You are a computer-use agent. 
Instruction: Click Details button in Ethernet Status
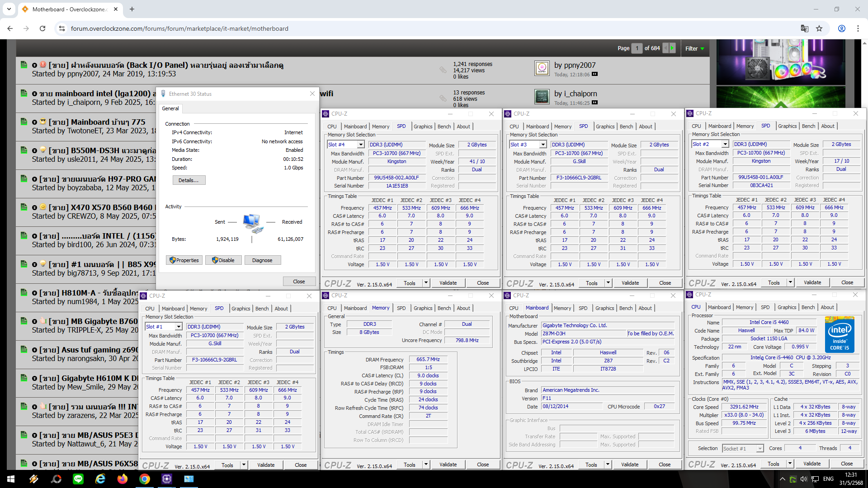[x=189, y=180]
